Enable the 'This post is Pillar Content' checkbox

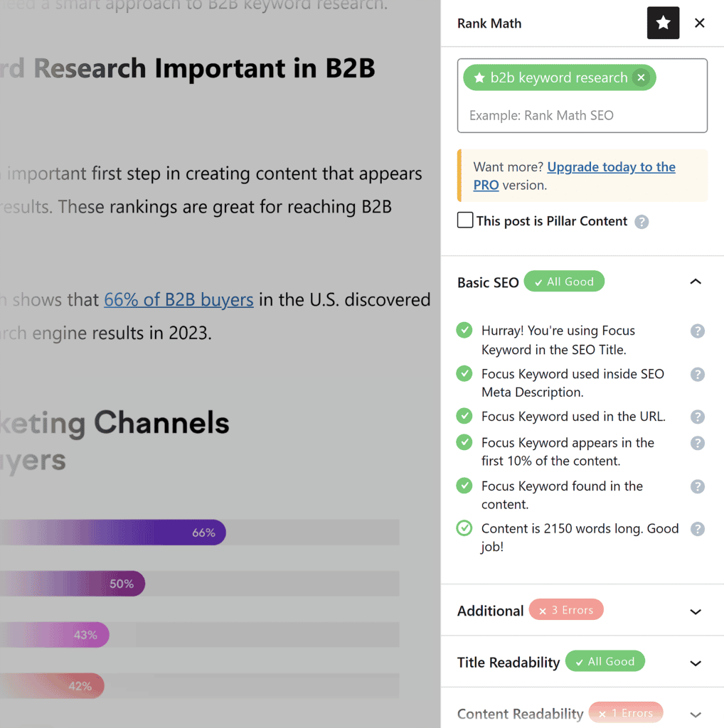pyautogui.click(x=464, y=220)
